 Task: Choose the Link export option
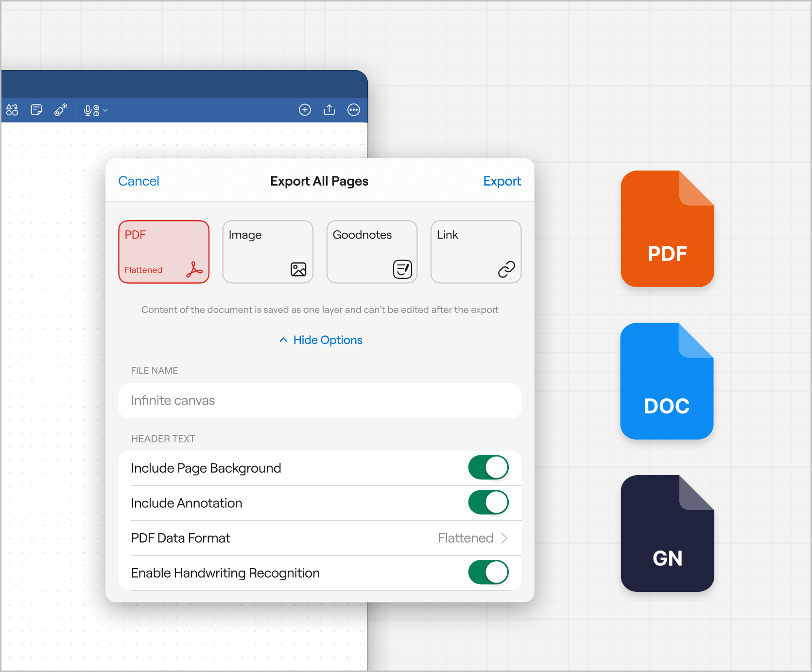coord(476,252)
